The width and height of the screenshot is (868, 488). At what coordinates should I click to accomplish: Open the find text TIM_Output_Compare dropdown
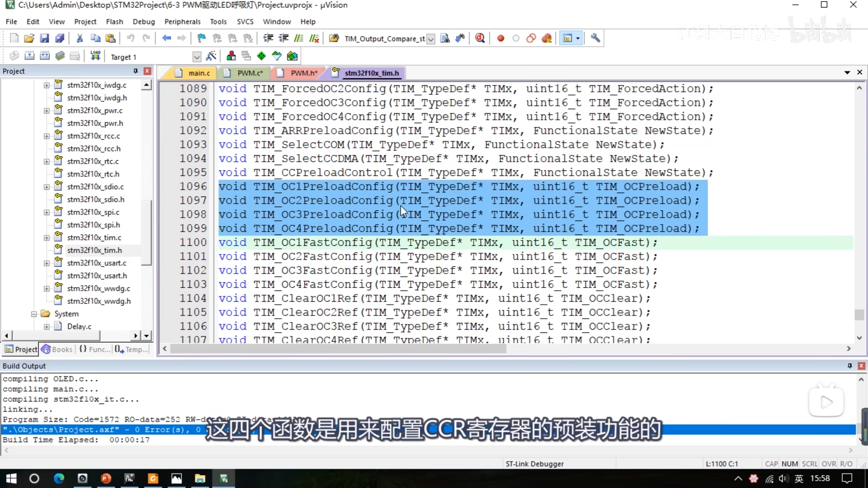pos(431,39)
